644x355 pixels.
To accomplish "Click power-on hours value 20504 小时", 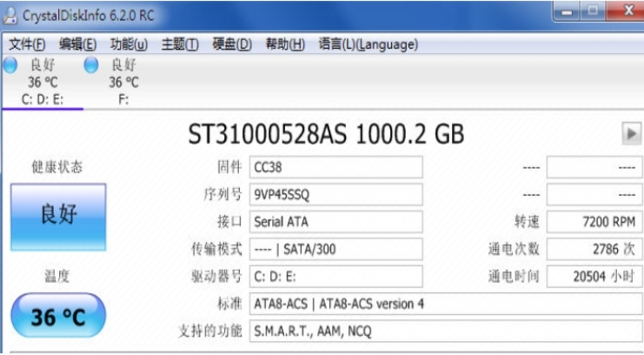I will tap(594, 277).
